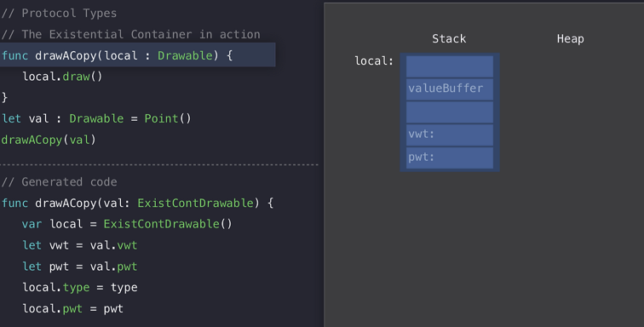Click the 'local.draw()' statement
This screenshot has width=644, height=327.
62,77
